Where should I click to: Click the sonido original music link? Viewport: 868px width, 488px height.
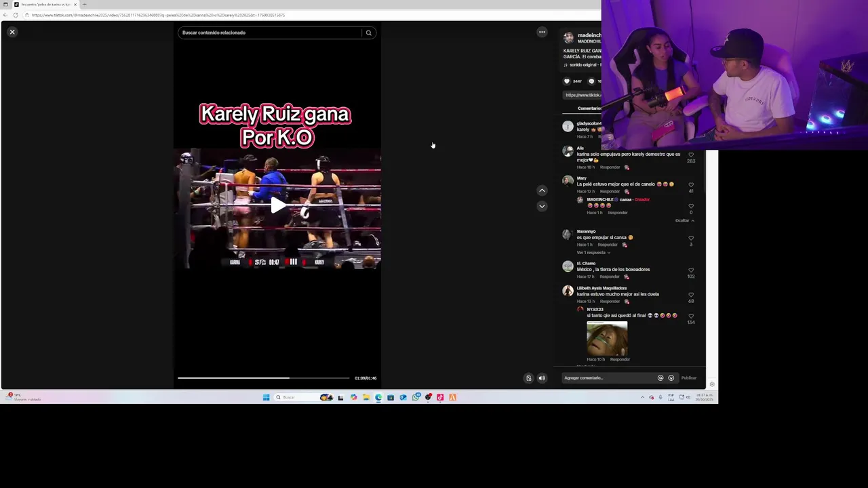(583, 65)
